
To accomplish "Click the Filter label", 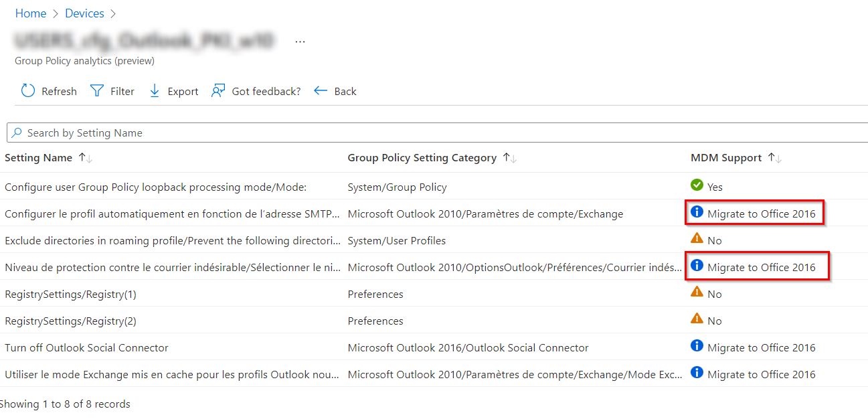I will 122,92.
